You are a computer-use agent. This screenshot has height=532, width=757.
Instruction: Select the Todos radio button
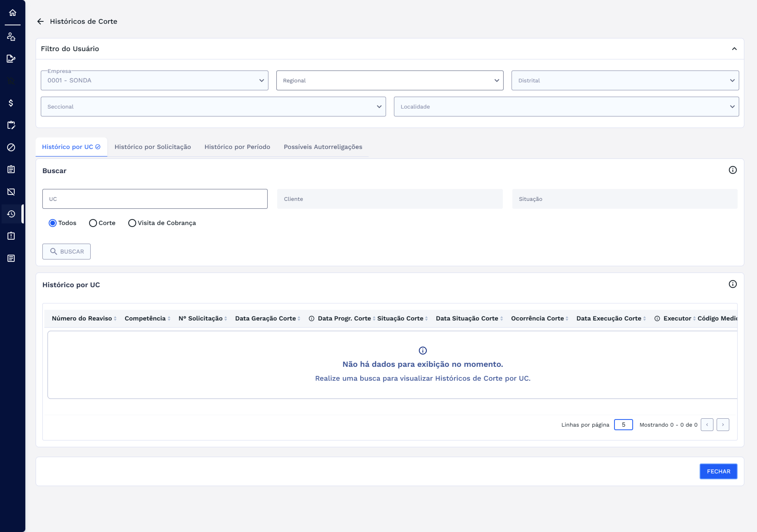click(x=52, y=223)
